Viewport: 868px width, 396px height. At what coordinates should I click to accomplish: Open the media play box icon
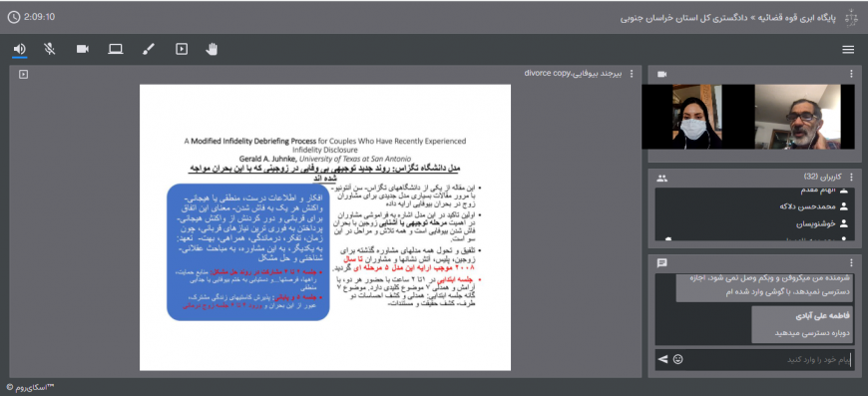[182, 49]
